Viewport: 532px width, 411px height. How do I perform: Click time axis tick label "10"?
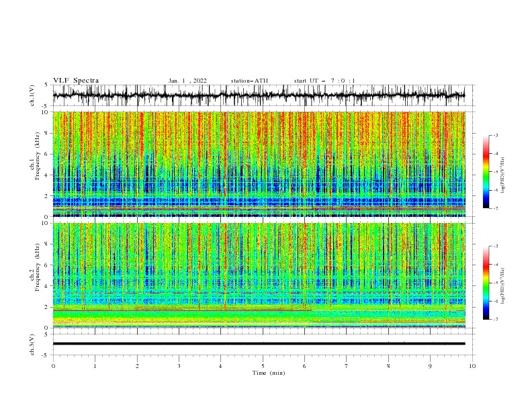[472, 366]
